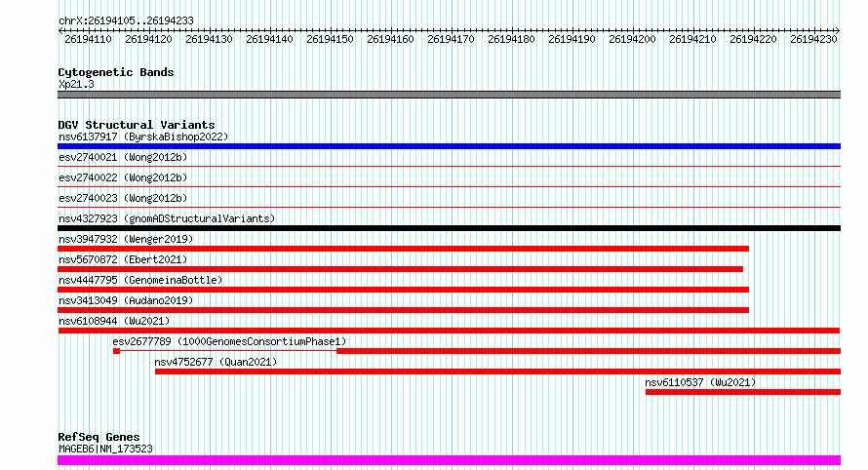Image resolution: width=868 pixels, height=470 pixels.
Task: Select esv2740021 (Wong2012b) variant label
Action: (123, 157)
